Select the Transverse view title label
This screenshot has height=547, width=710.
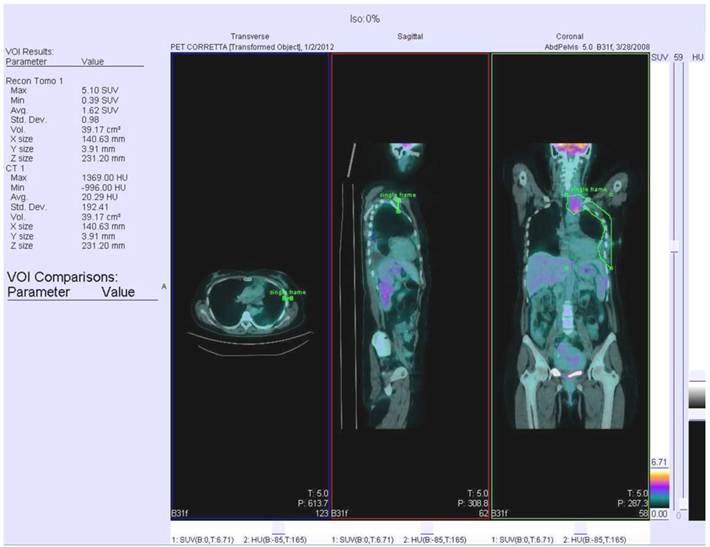250,35
